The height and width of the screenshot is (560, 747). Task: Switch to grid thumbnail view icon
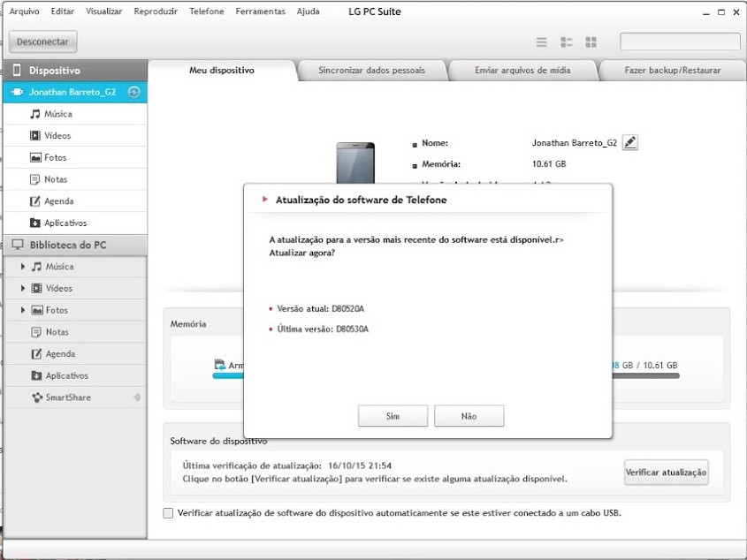tap(591, 42)
